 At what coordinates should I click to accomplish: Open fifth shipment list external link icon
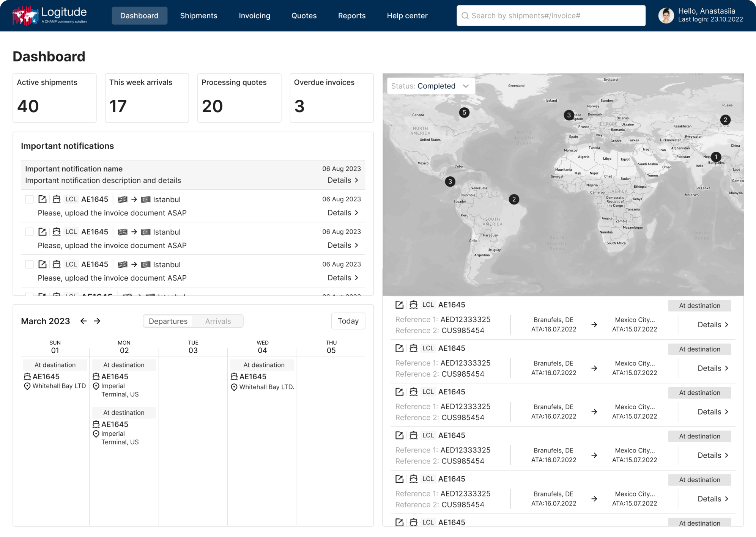(399, 479)
